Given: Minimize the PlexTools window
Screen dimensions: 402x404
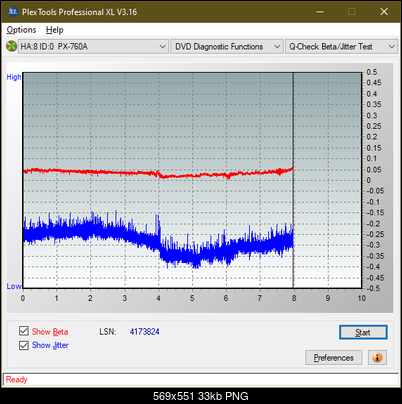Looking at the screenshot, I should (320, 12).
